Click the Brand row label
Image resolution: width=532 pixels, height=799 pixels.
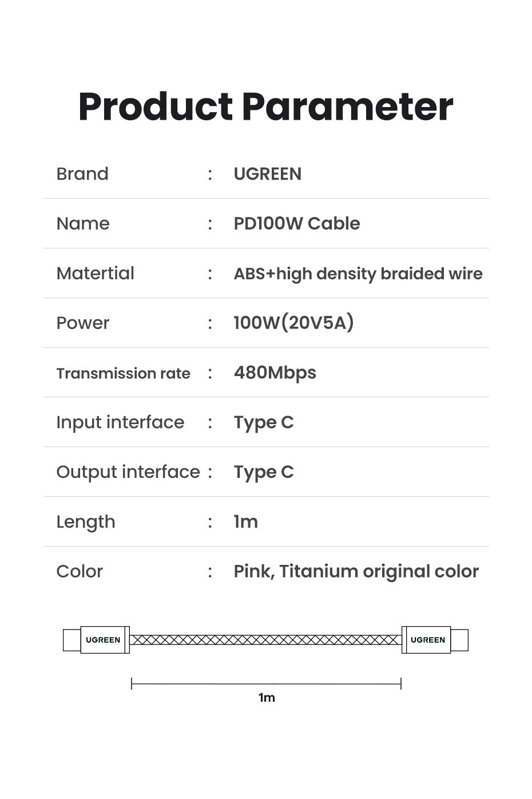click(82, 174)
